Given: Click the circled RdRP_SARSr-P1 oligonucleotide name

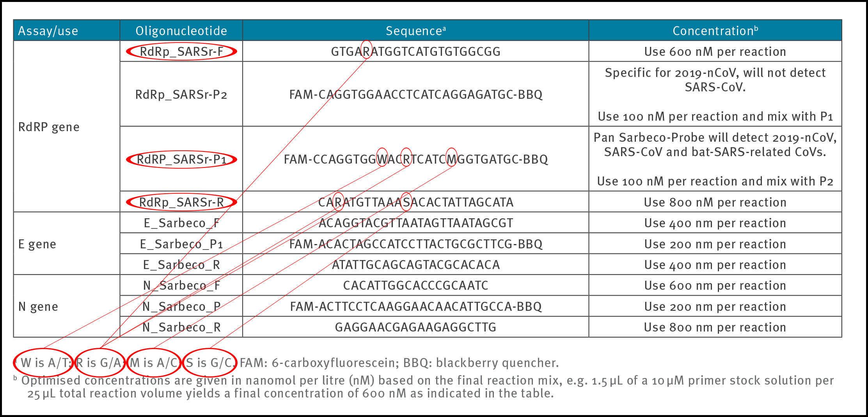Looking at the screenshot, I should [181, 159].
